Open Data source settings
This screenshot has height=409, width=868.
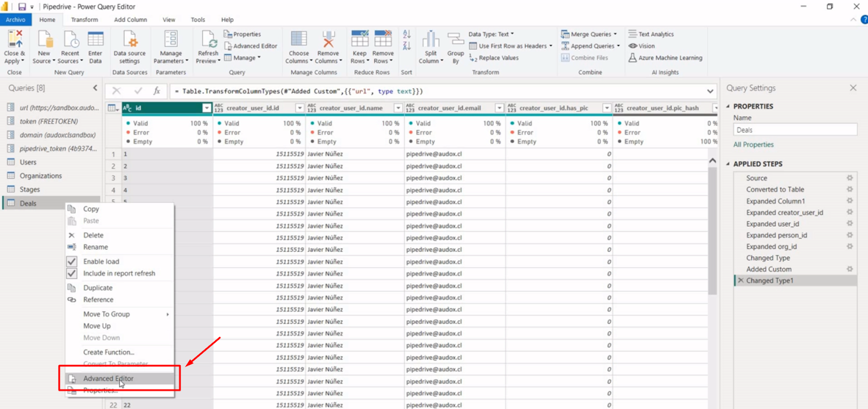click(130, 47)
